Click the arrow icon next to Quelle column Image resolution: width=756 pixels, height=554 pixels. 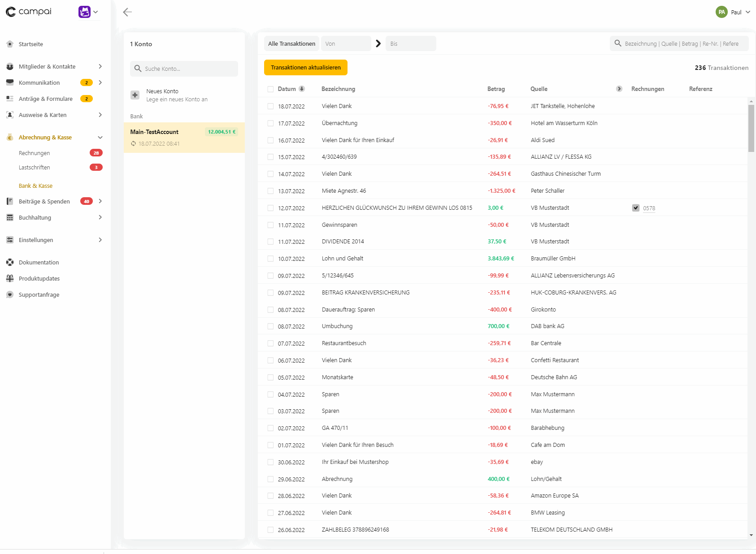pos(619,89)
